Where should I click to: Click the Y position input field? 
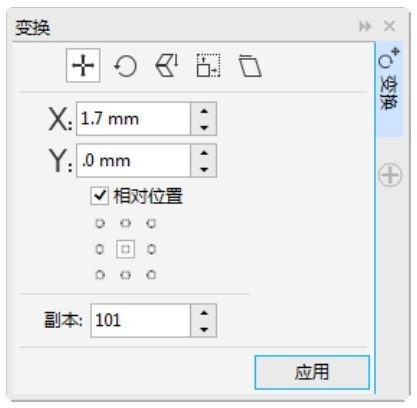[133, 161]
